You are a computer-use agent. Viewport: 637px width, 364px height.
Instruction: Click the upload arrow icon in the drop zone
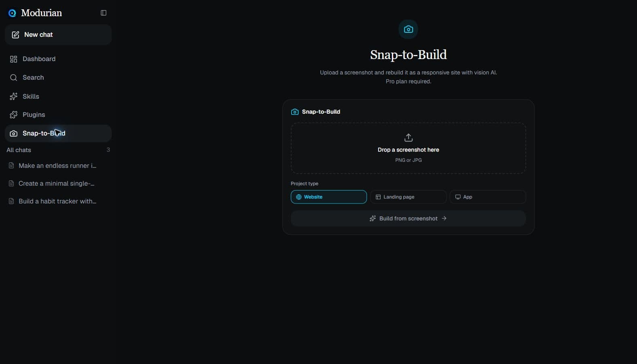click(408, 138)
